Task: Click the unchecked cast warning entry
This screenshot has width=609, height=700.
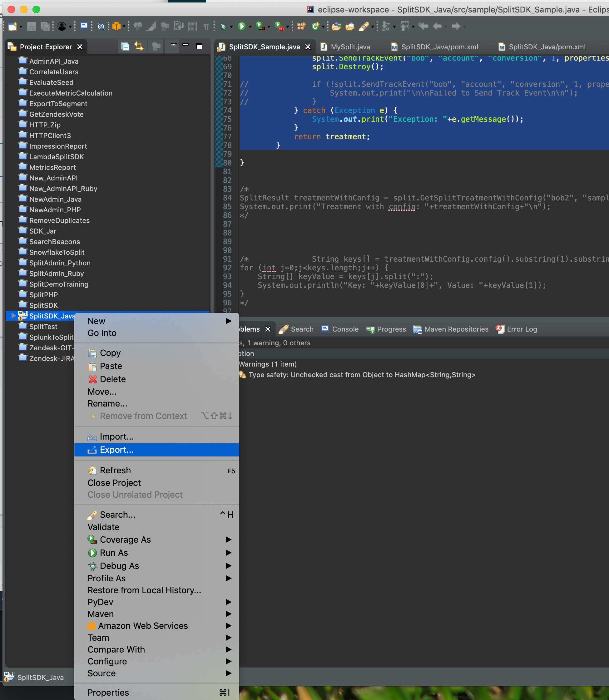Action: click(362, 374)
